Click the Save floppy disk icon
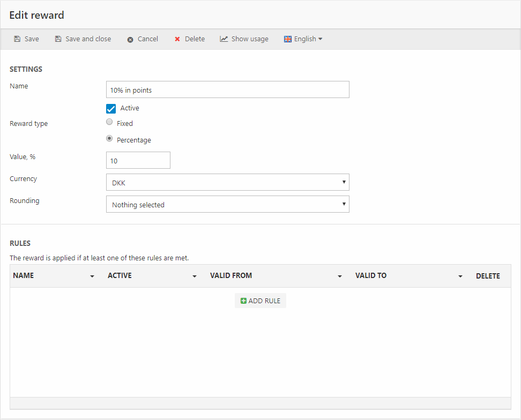Viewport: 521px width, 420px height. pos(17,39)
